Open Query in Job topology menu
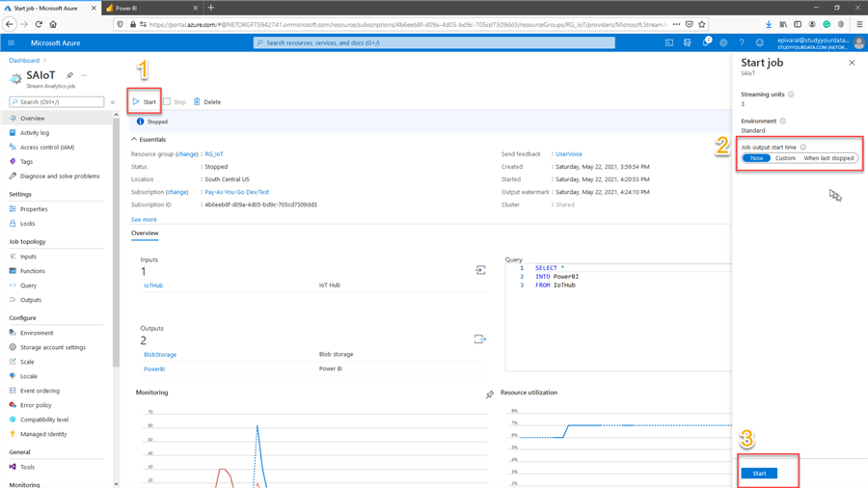Viewport: 868px width, 488px height. click(29, 285)
